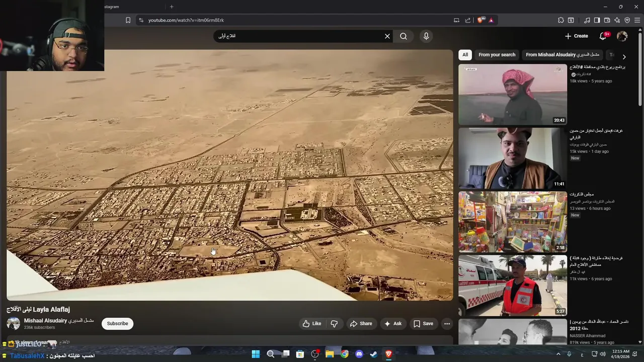Open Brave Leo AI sparkle icon
The image size is (644, 362).
coord(617,20)
